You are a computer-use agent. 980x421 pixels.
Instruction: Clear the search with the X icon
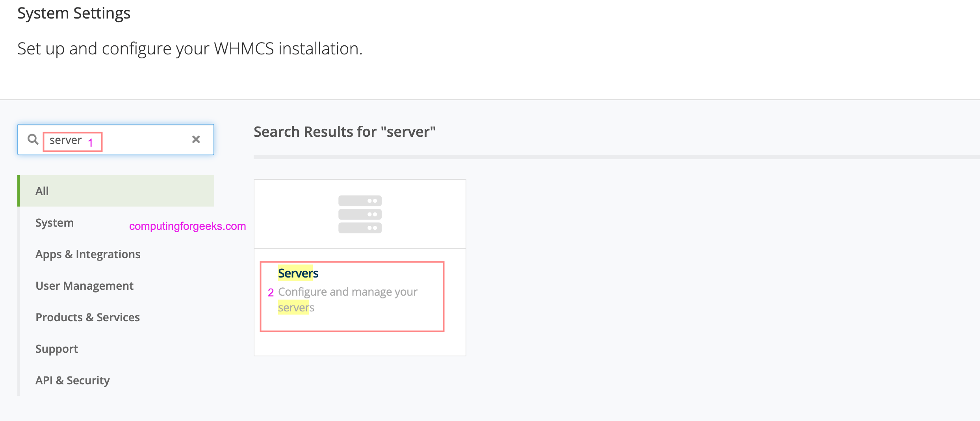pyautogui.click(x=196, y=139)
